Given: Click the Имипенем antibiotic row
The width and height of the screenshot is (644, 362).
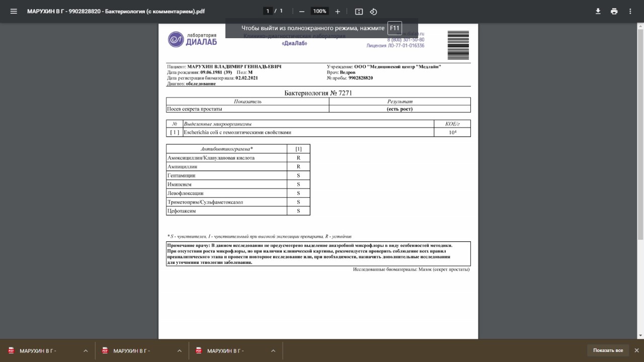Looking at the screenshot, I should click(238, 185).
